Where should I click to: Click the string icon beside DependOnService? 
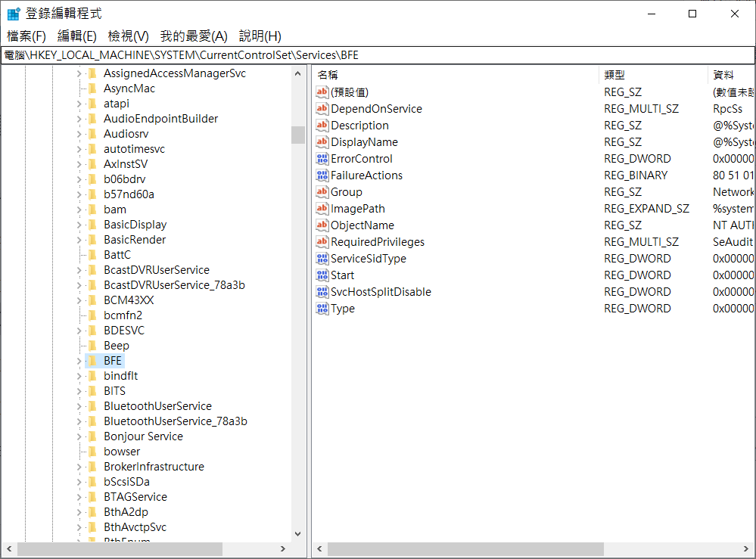(322, 108)
